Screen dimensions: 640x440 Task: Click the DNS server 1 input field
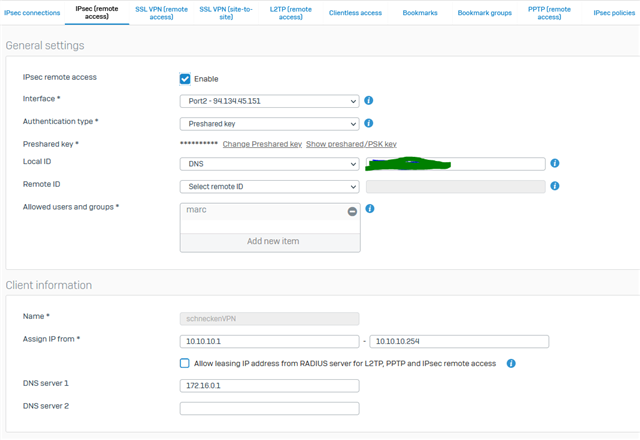269,385
